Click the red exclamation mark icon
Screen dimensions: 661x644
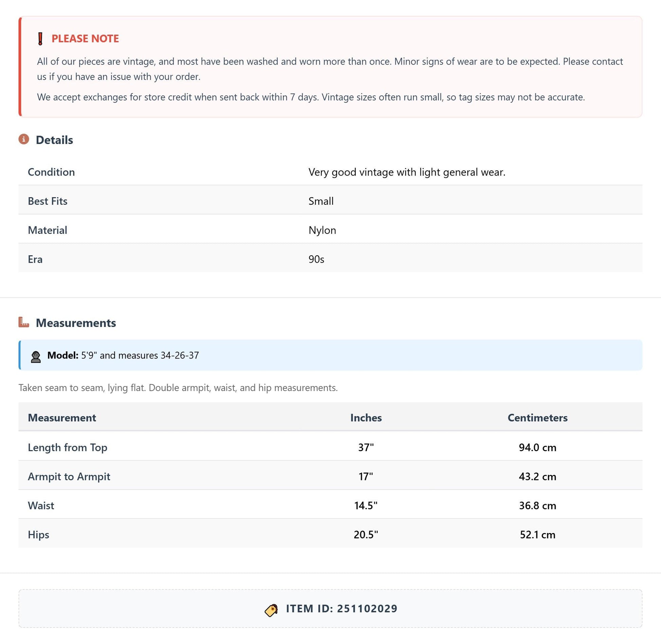(40, 39)
